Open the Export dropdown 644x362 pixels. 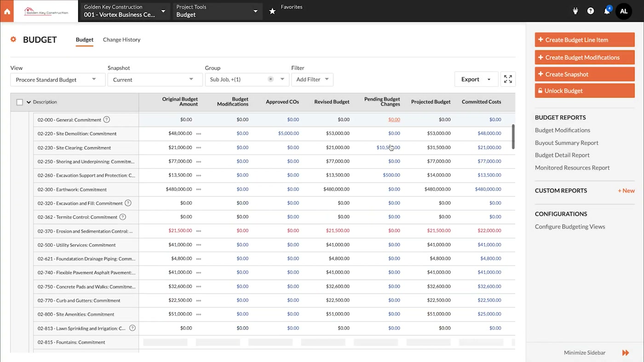click(476, 79)
